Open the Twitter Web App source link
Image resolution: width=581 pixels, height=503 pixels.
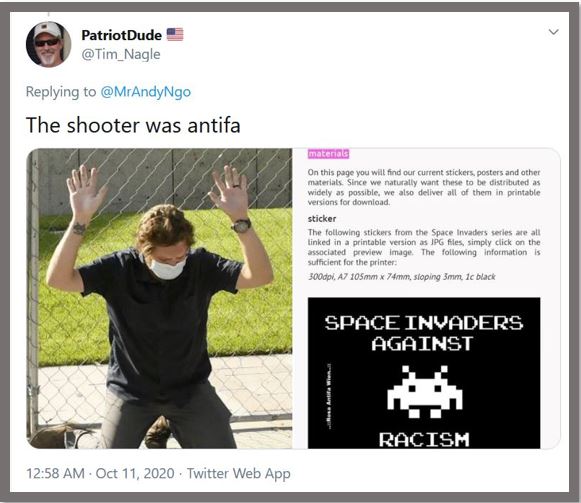pos(238,474)
